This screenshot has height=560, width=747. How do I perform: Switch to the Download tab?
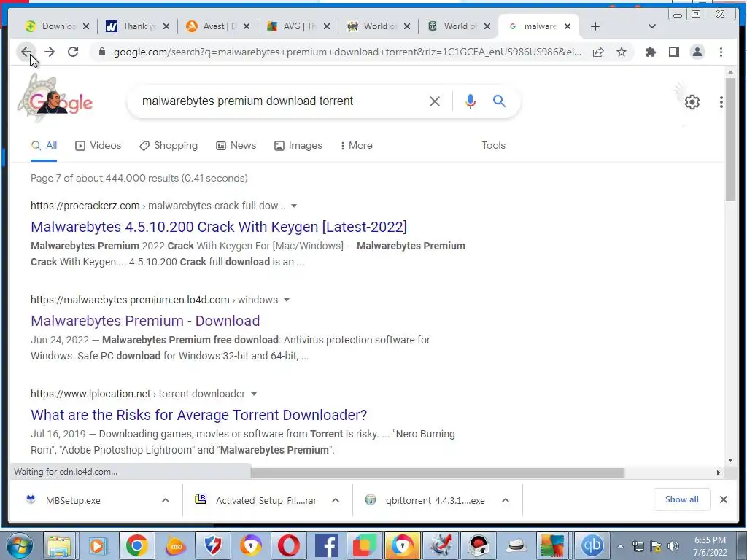[x=57, y=26]
